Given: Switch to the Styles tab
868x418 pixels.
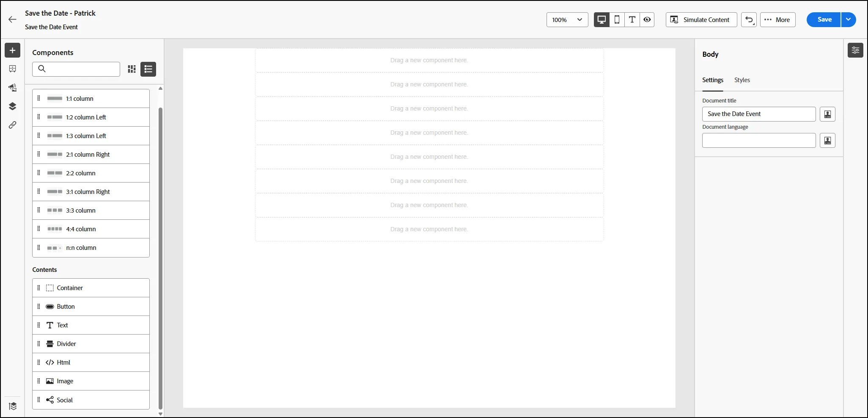Looking at the screenshot, I should click(742, 80).
